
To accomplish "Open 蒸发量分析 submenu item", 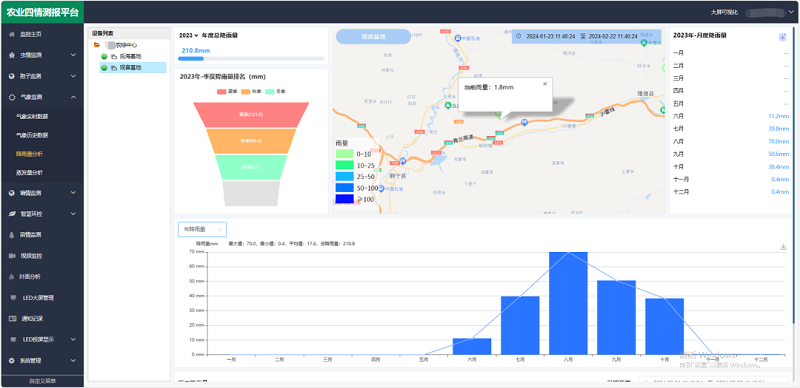I will 29,173.
